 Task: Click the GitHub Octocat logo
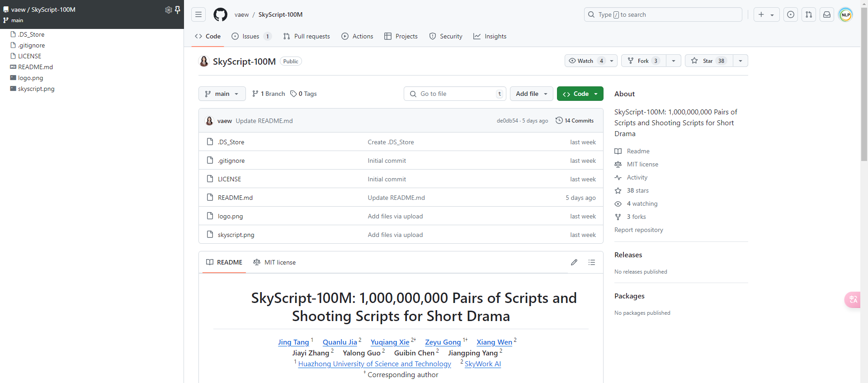(220, 14)
